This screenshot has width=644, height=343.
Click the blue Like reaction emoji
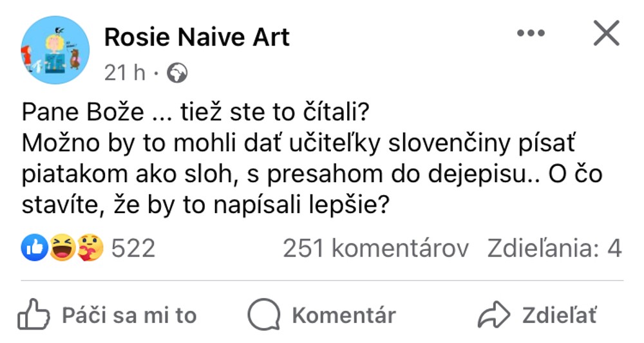pyautogui.click(x=34, y=248)
